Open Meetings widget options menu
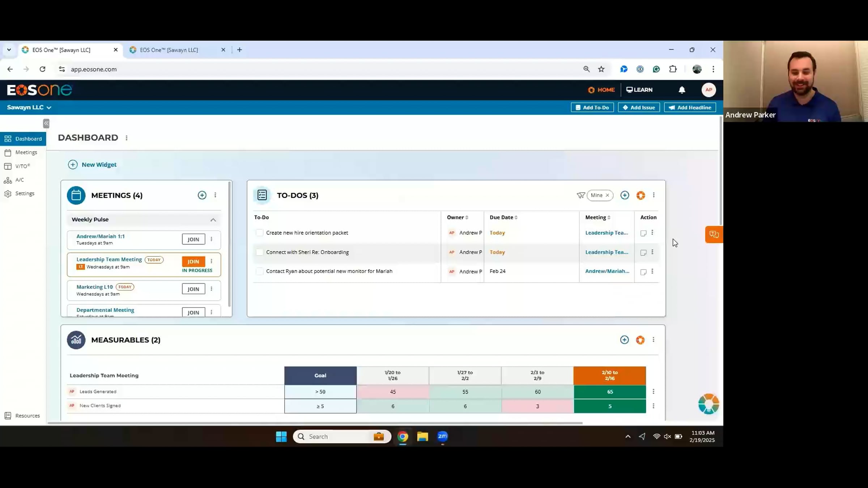The width and height of the screenshot is (868, 488). coord(215,195)
